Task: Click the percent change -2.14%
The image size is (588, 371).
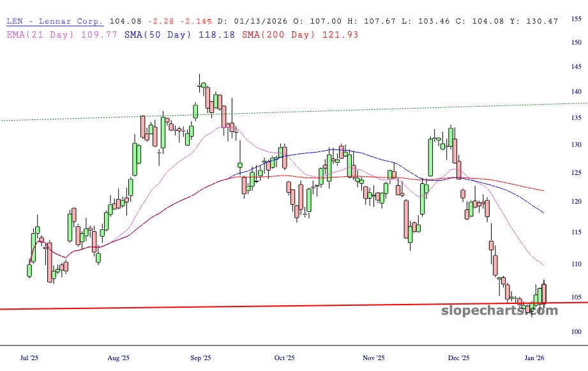Action: point(196,21)
